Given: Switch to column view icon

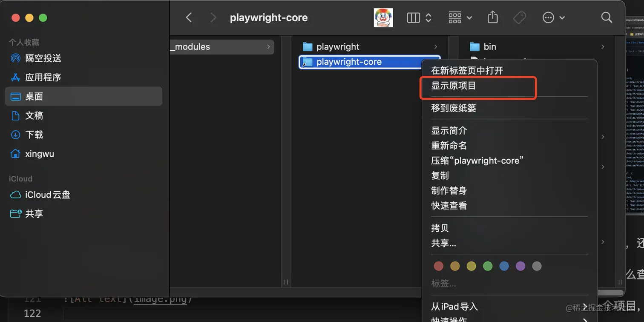Looking at the screenshot, I should point(413,17).
